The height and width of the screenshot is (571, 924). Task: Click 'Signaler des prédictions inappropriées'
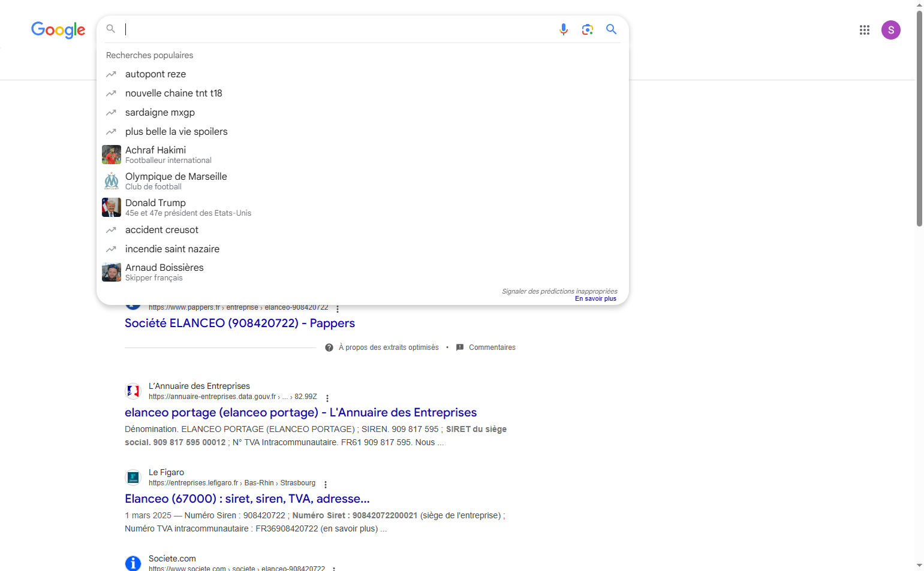559,291
